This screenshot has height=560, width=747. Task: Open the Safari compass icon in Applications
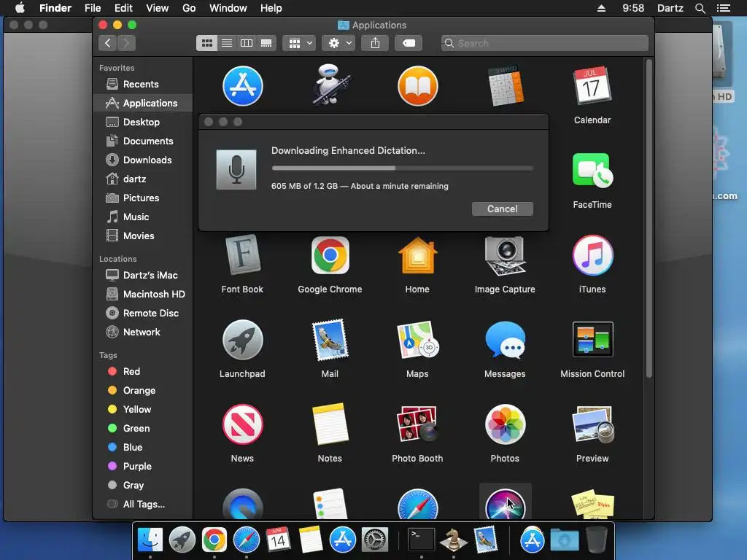click(x=418, y=504)
